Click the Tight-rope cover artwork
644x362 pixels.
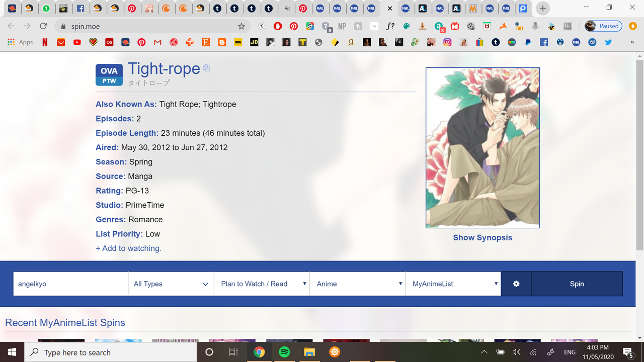pyautogui.click(x=482, y=148)
